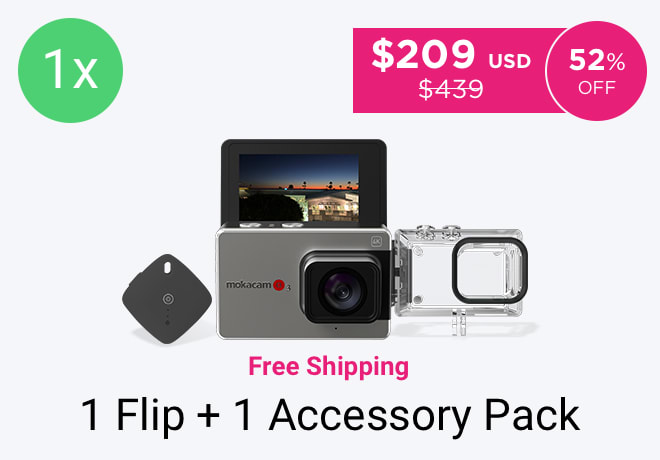Click the Free Shipping text
660x460 pixels.
[x=328, y=367]
